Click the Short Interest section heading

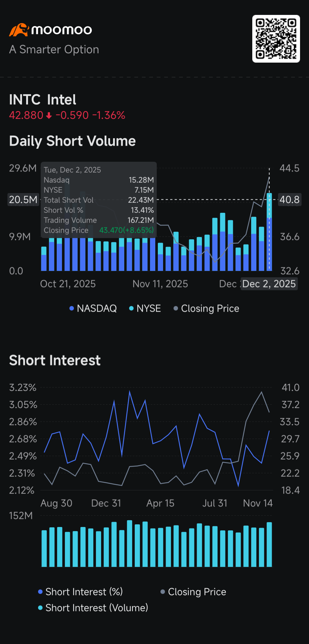pos(55,360)
